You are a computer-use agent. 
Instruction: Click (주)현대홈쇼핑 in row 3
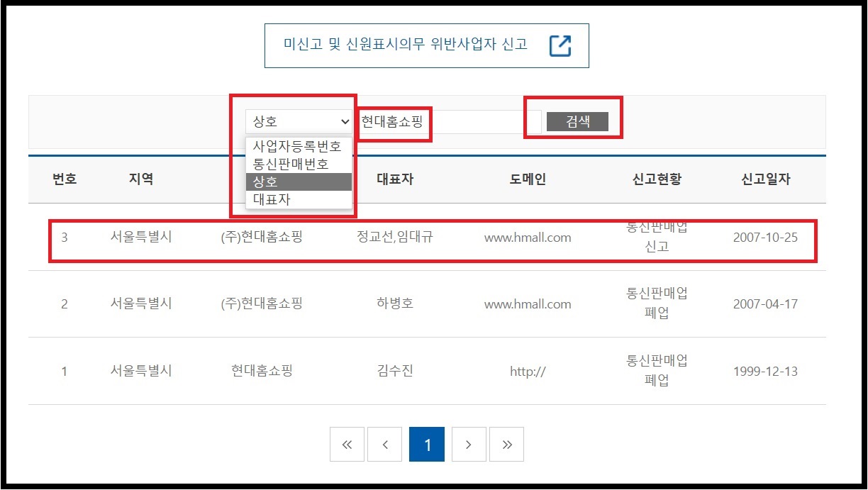(x=262, y=237)
